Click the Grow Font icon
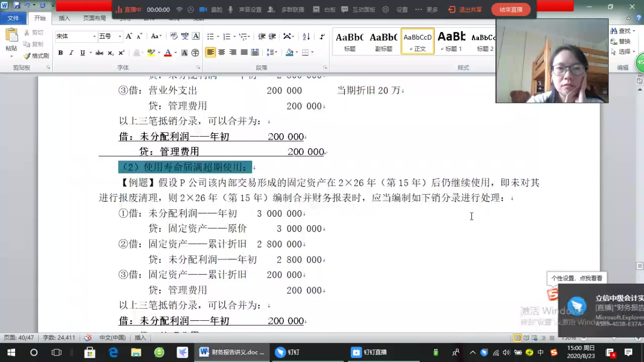The image size is (644, 362). click(x=129, y=36)
